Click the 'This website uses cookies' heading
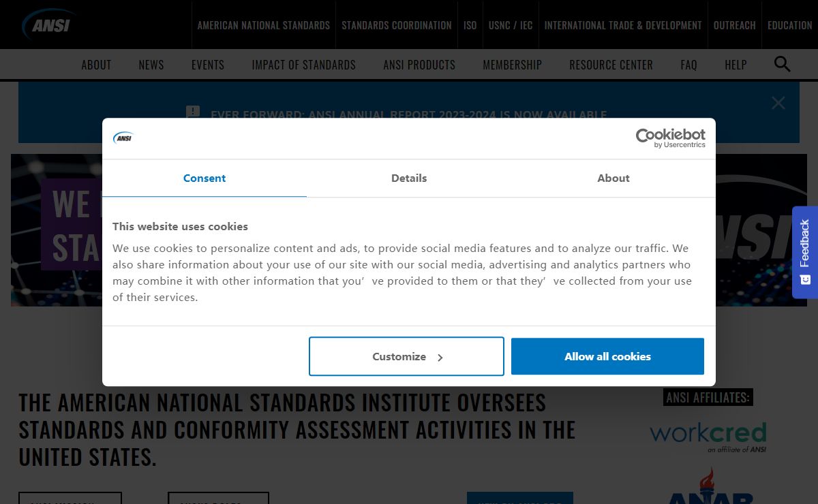The image size is (818, 504). tap(180, 226)
